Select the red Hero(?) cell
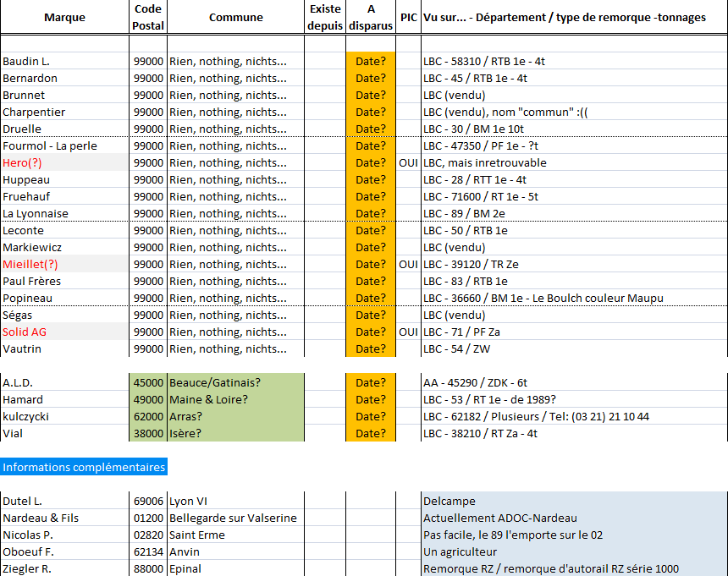The height and width of the screenshot is (576, 728). pos(64,162)
